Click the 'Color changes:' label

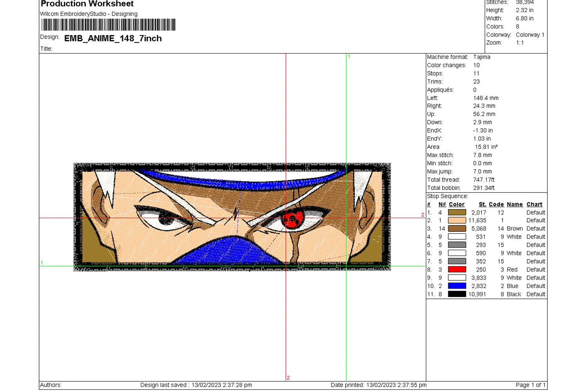(447, 65)
